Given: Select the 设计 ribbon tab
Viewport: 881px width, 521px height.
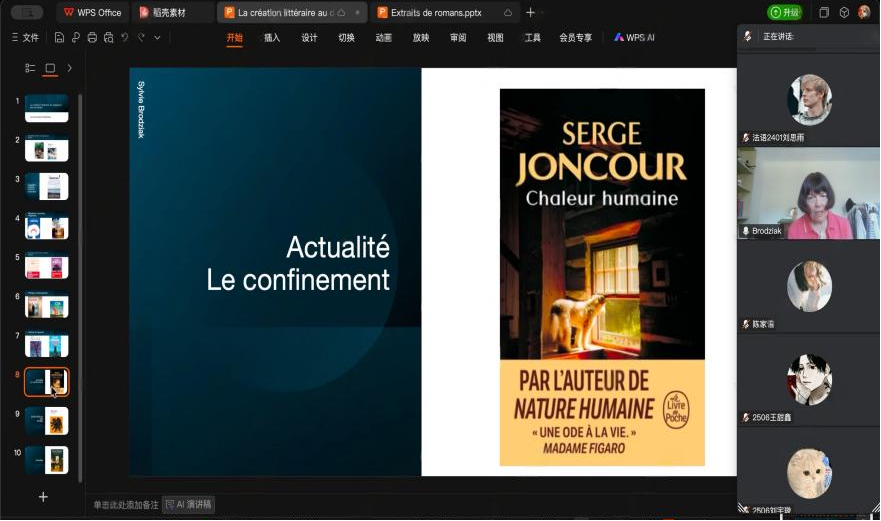Looking at the screenshot, I should (x=309, y=38).
